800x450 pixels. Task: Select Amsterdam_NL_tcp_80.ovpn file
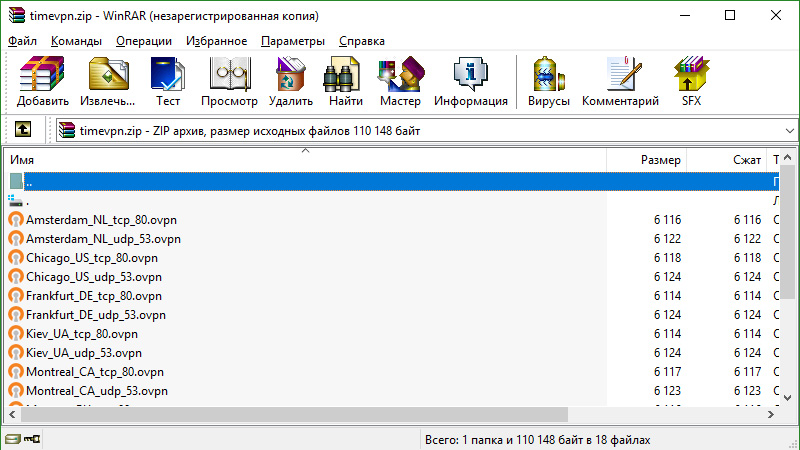(x=103, y=220)
